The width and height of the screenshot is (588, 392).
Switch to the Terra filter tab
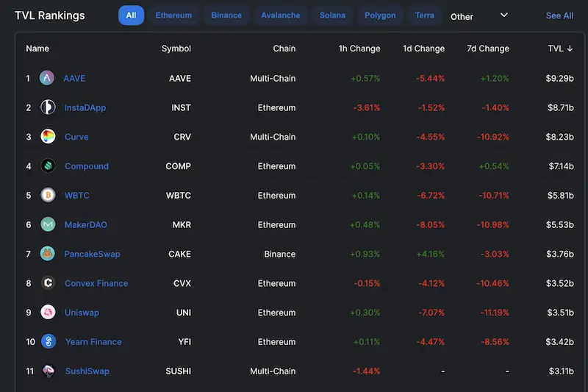tap(425, 15)
